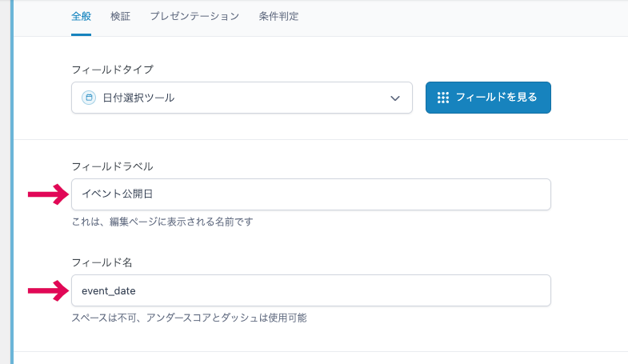Click the red arrow beside event_date
Viewport: 628px width, 364px height.
tap(48, 290)
